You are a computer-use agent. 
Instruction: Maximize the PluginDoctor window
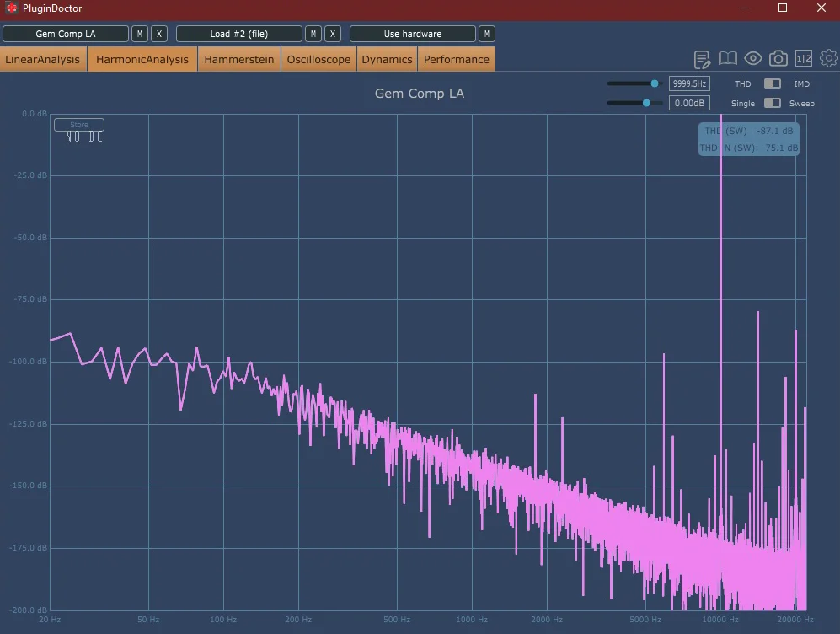[783, 8]
